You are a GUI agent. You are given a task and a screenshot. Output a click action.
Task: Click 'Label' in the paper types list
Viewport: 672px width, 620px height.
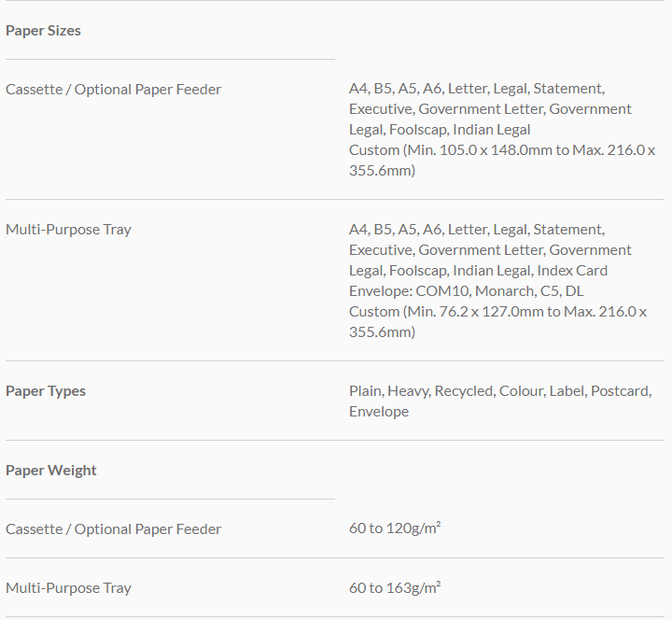tap(566, 391)
